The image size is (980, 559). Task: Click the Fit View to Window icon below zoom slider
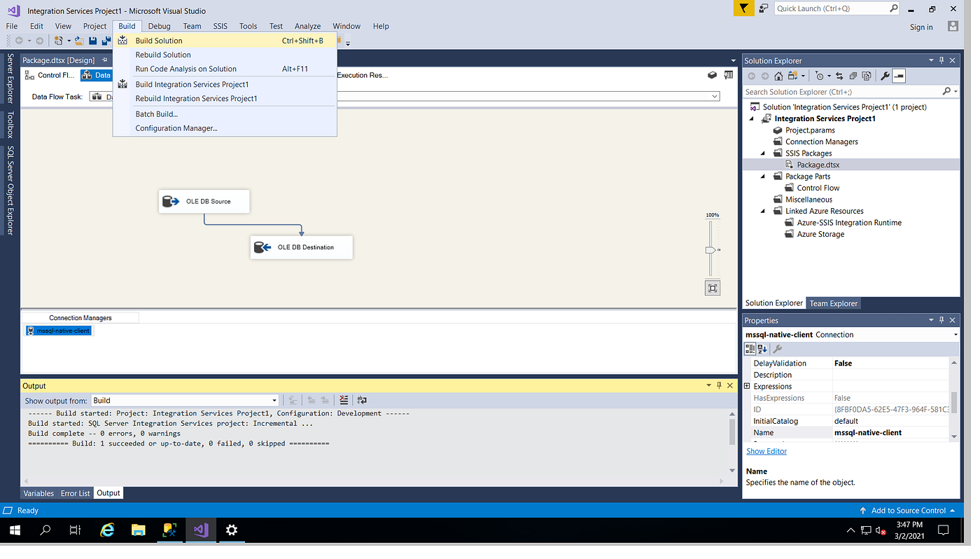(x=713, y=288)
